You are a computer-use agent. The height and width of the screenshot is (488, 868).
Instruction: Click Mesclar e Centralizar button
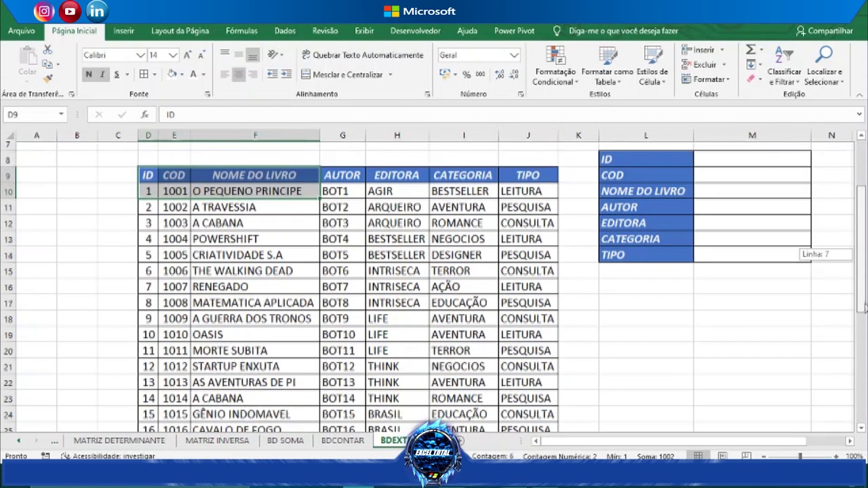click(342, 75)
